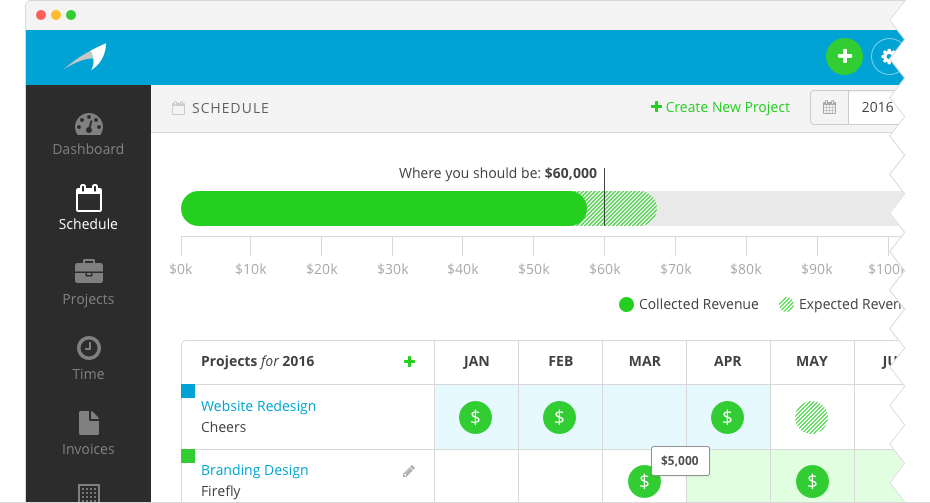Click Branding Design March payment dollar icon
Screen dimensions: 930x503
click(x=644, y=482)
